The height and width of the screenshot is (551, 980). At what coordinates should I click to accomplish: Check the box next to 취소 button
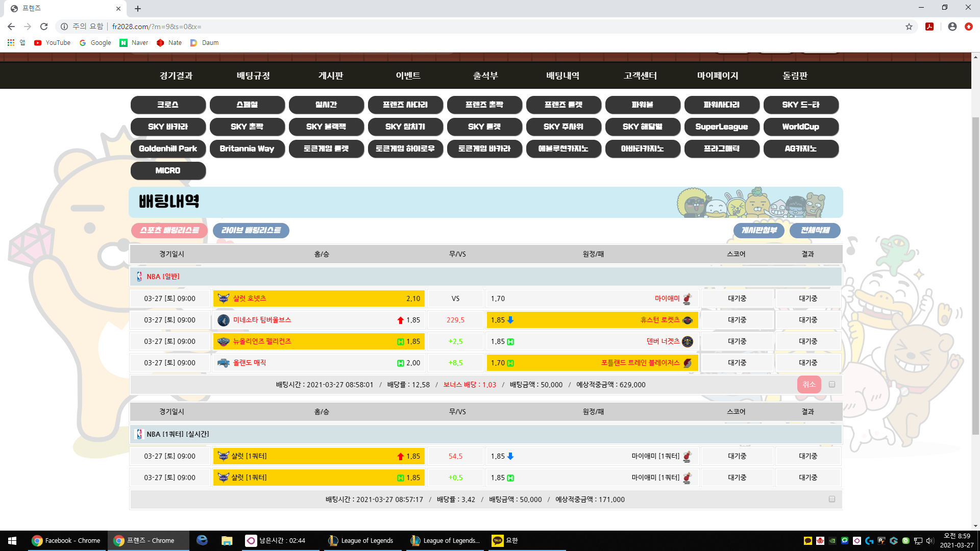(832, 384)
